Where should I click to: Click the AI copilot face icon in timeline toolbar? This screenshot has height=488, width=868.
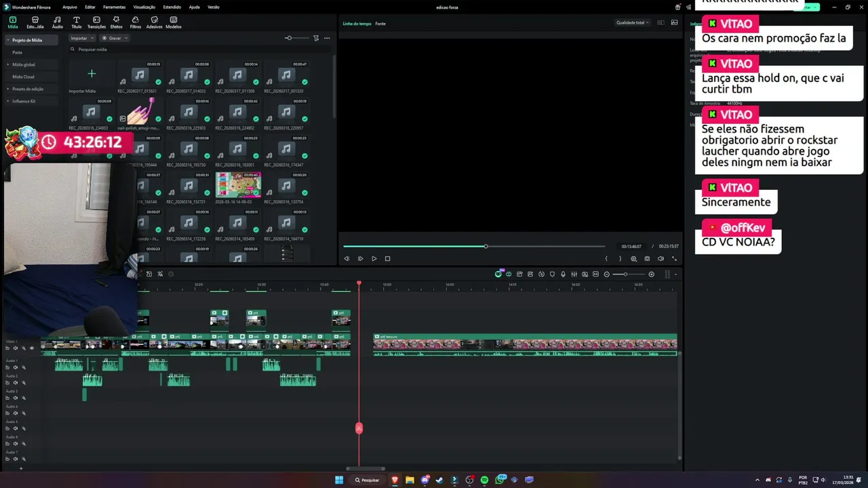(x=498, y=274)
